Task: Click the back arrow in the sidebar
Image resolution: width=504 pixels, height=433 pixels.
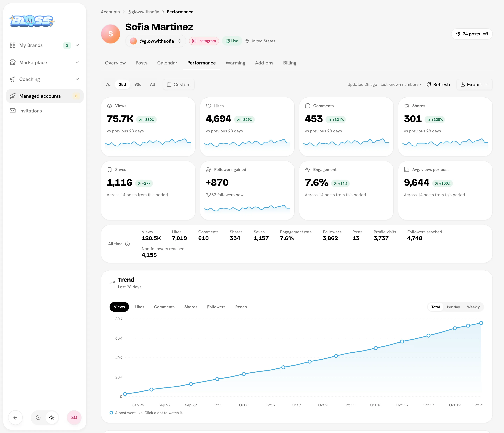Action: tap(15, 417)
